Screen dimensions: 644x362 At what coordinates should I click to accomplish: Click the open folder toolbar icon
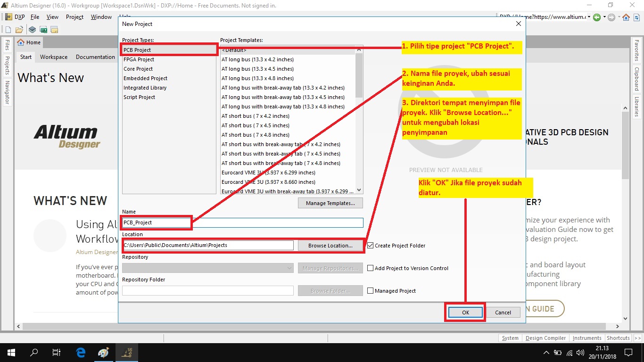[x=18, y=30]
